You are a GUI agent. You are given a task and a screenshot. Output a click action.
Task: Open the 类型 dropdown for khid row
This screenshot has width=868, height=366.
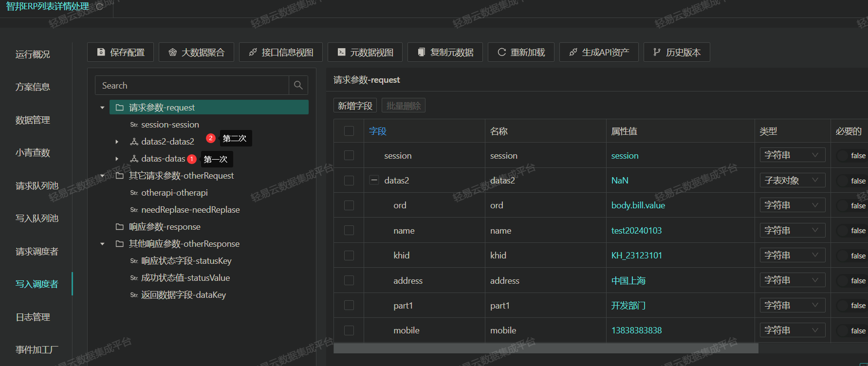pyautogui.click(x=793, y=256)
